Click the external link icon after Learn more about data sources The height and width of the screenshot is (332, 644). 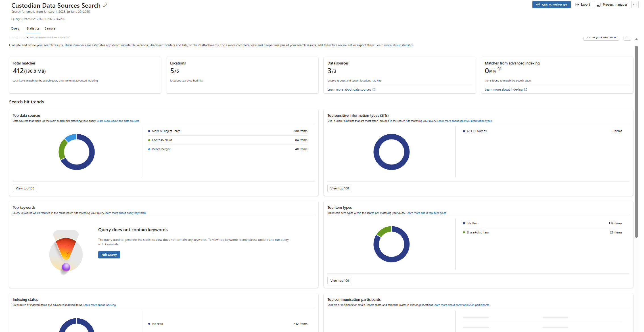tap(374, 89)
